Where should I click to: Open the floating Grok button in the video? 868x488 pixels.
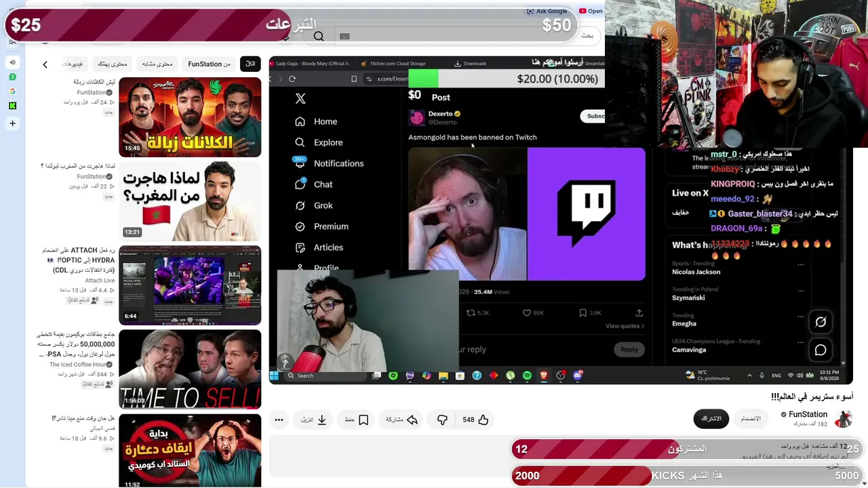click(821, 322)
